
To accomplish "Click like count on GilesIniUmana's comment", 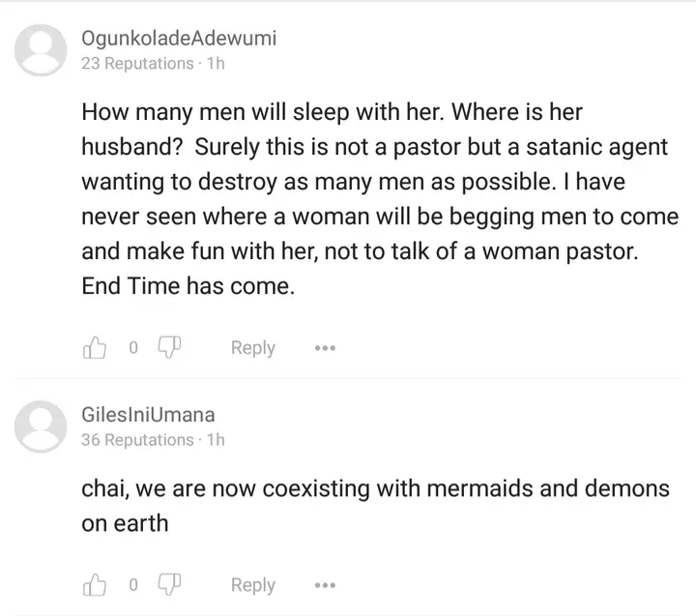I will tap(133, 585).
